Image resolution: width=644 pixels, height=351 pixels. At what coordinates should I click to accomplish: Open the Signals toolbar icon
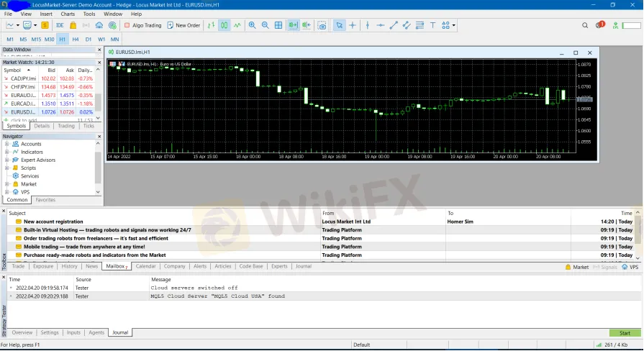86,25
